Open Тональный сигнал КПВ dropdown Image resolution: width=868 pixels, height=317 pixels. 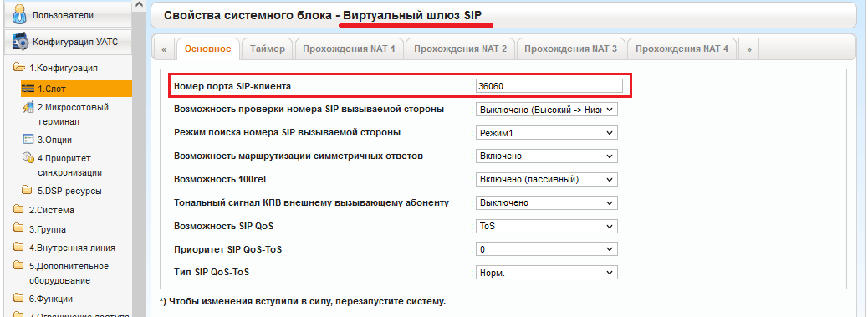546,202
